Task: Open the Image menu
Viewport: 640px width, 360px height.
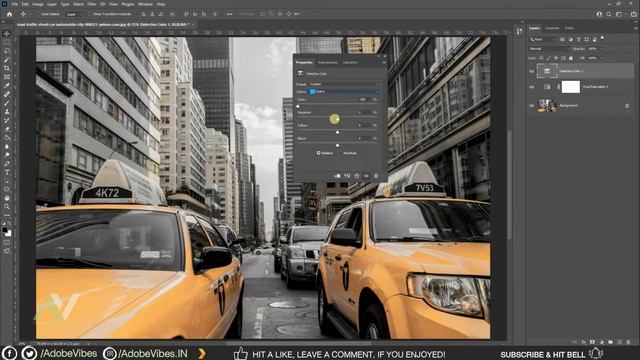Action: click(38, 4)
